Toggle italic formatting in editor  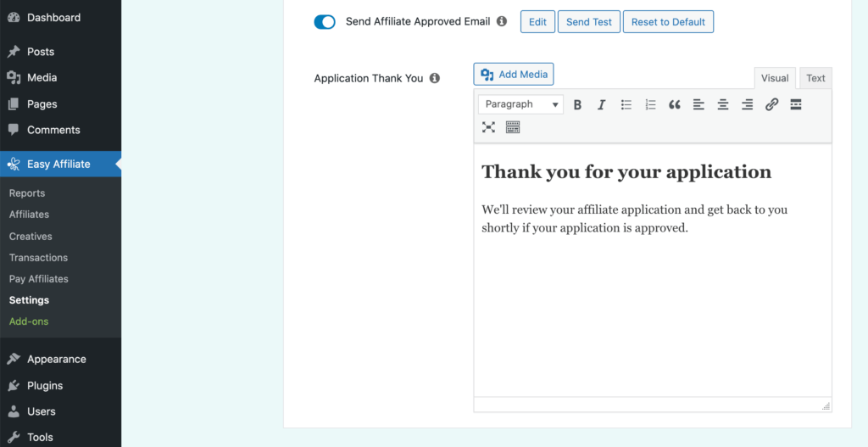(602, 104)
